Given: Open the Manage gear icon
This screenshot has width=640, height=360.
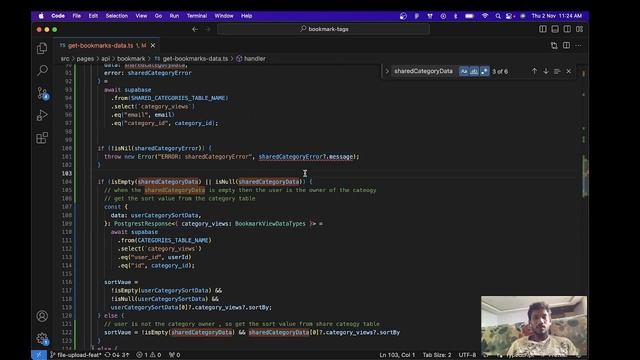Looking at the screenshot, I should 42,338.
